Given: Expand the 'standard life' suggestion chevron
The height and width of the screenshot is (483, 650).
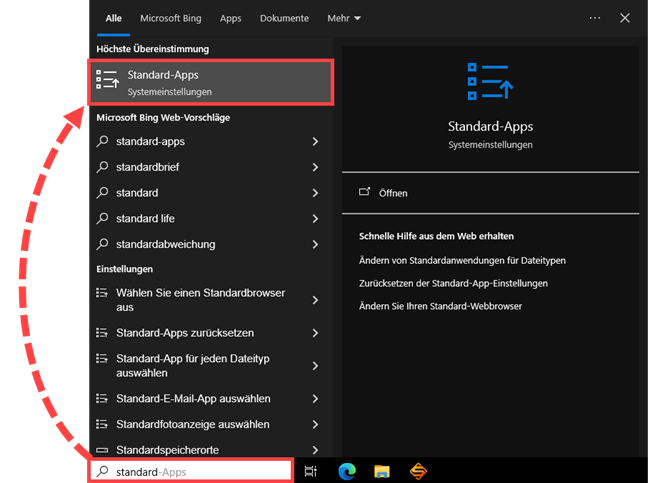Looking at the screenshot, I should click(x=315, y=218).
